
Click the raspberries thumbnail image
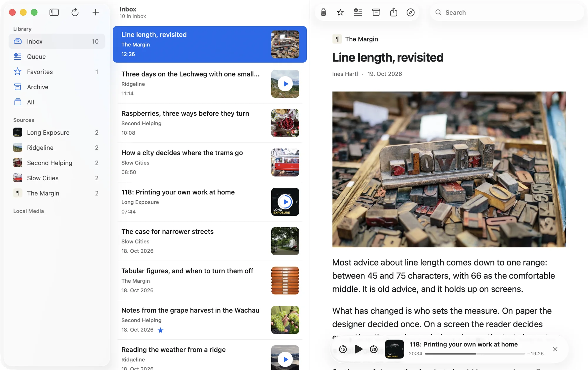[x=285, y=123]
